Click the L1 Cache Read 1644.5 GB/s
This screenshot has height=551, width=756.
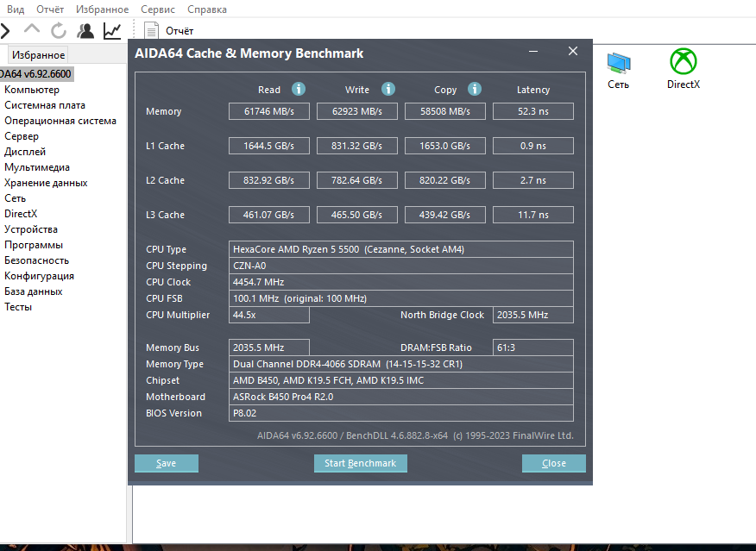[269, 146]
